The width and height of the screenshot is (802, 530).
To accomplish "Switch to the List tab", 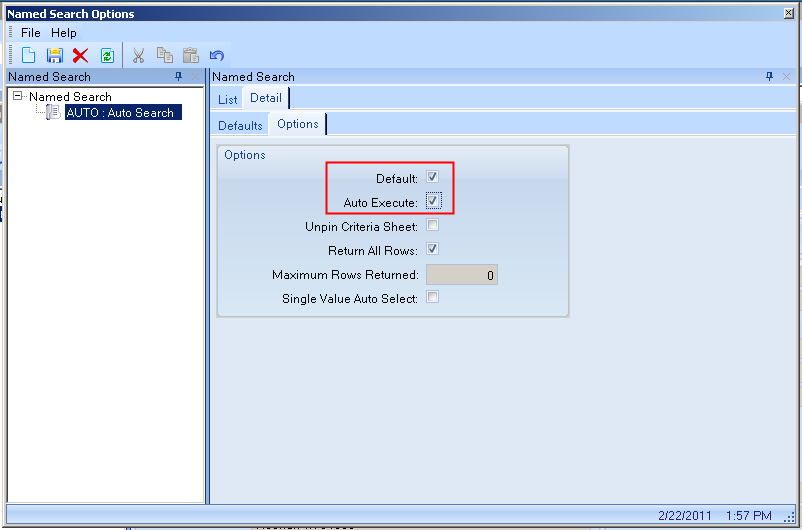I will pos(228,99).
